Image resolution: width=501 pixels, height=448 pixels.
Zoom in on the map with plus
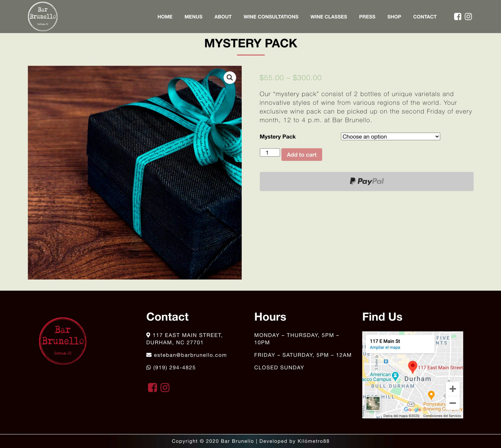[x=452, y=389]
